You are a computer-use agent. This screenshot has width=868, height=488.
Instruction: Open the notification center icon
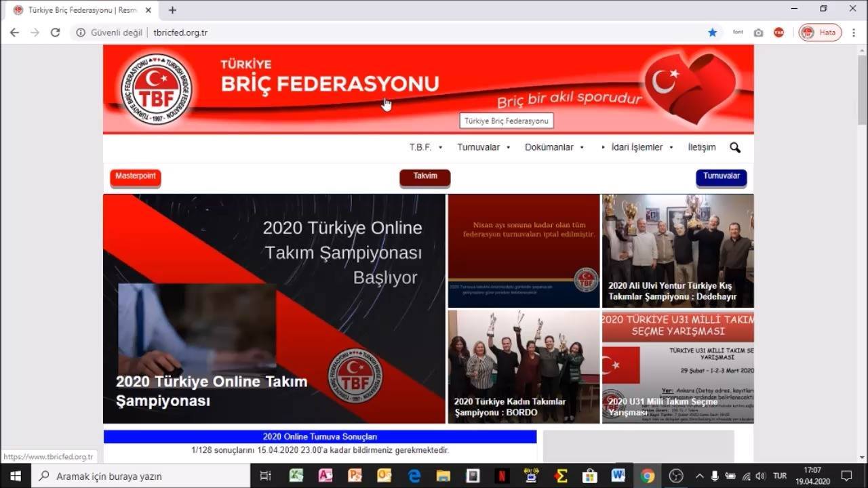pyautogui.click(x=846, y=476)
